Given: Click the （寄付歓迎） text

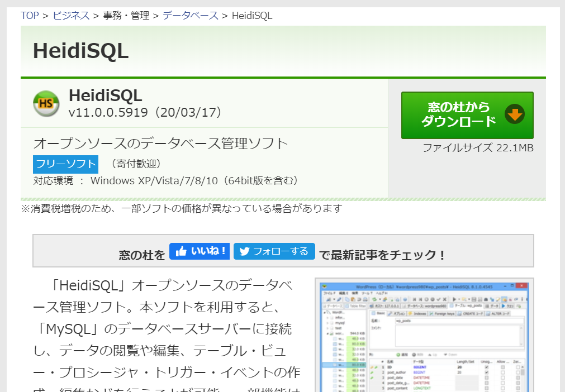Looking at the screenshot, I should (x=135, y=164).
